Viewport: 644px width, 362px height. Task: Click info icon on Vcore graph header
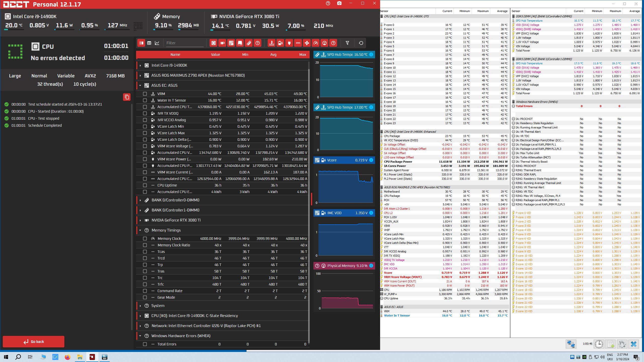pos(371,160)
